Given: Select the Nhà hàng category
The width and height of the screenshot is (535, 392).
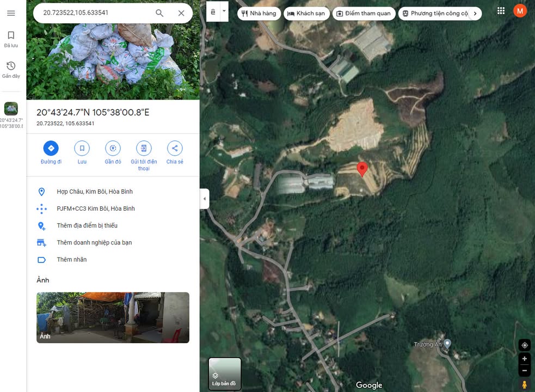Looking at the screenshot, I should coord(259,13).
